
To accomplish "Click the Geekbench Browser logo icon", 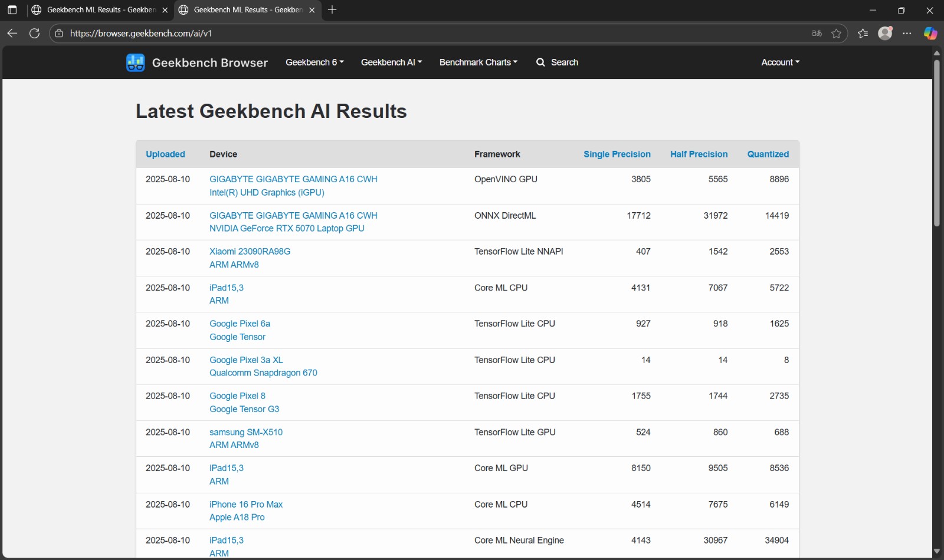I will (135, 62).
